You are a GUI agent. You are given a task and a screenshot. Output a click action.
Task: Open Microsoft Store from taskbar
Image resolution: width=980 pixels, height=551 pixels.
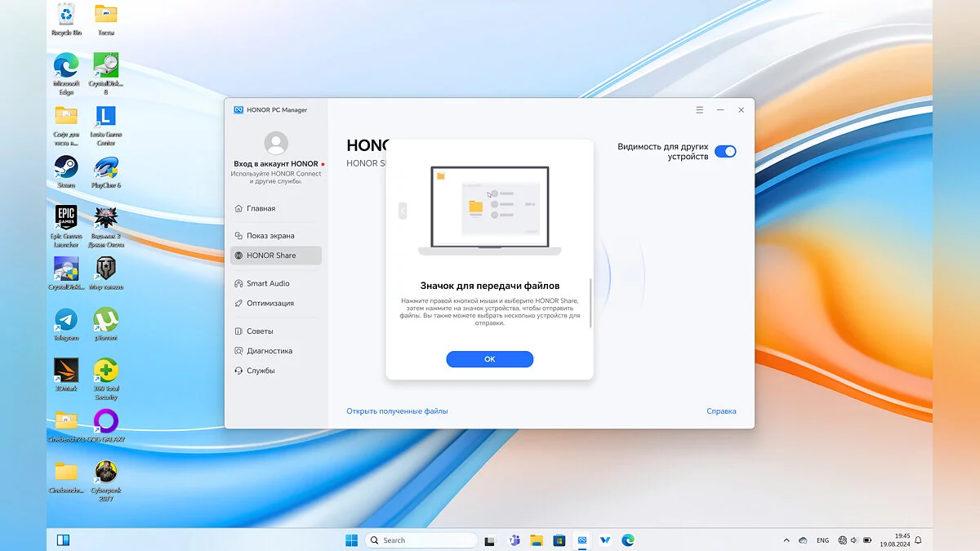pos(559,540)
